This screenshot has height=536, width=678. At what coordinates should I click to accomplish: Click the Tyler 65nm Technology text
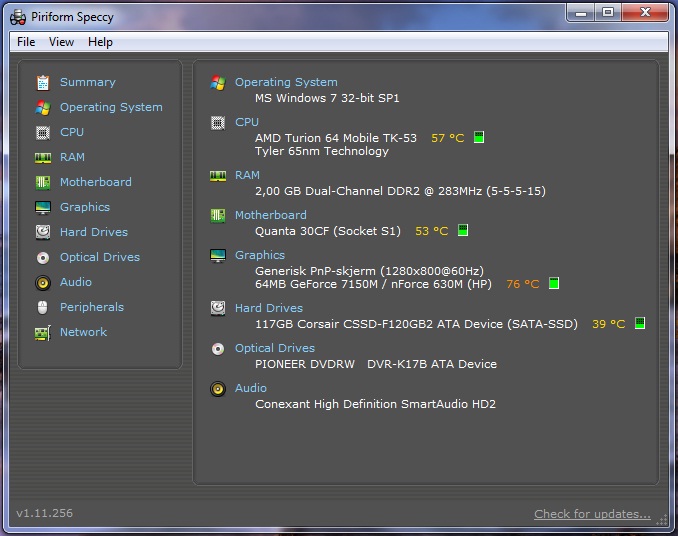pyautogui.click(x=322, y=151)
